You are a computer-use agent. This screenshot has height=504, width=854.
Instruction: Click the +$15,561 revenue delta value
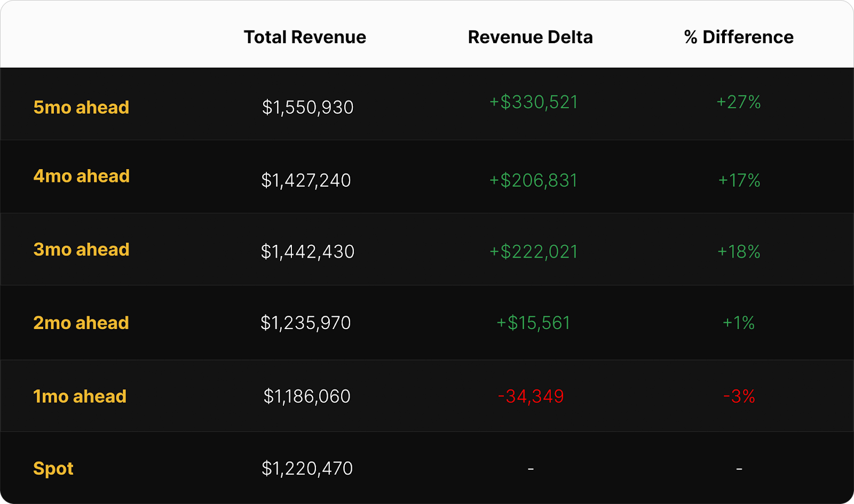(533, 323)
